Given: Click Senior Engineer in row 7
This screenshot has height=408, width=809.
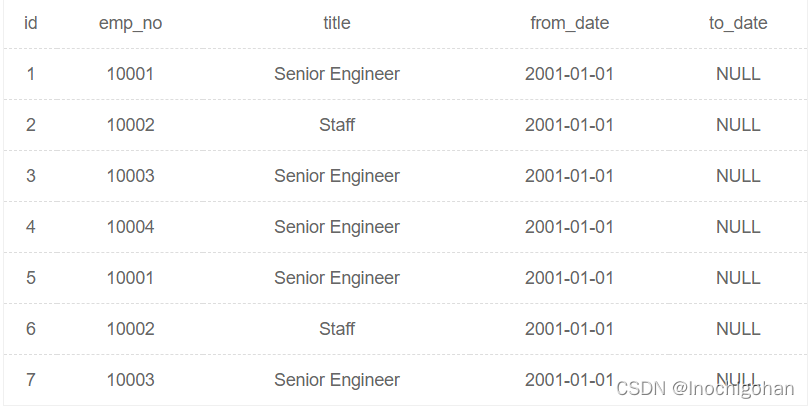Looking at the screenshot, I should [337, 380].
